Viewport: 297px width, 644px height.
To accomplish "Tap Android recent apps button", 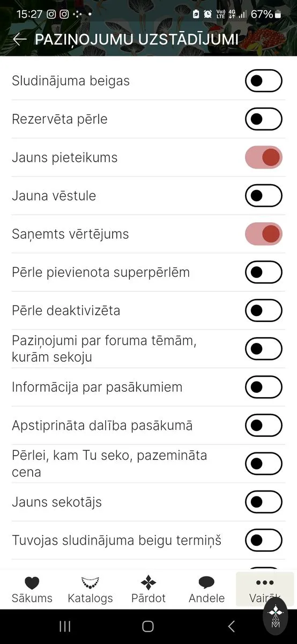I will tap(65, 626).
